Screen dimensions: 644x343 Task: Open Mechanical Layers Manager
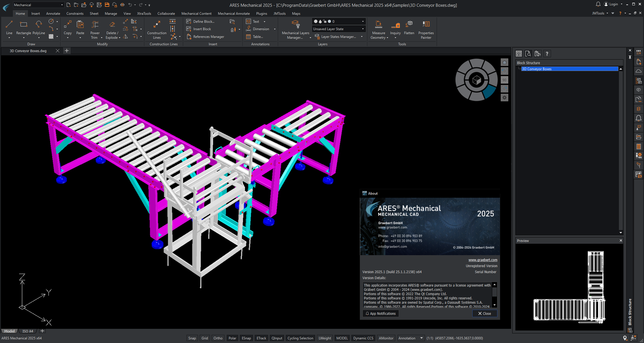tap(295, 30)
